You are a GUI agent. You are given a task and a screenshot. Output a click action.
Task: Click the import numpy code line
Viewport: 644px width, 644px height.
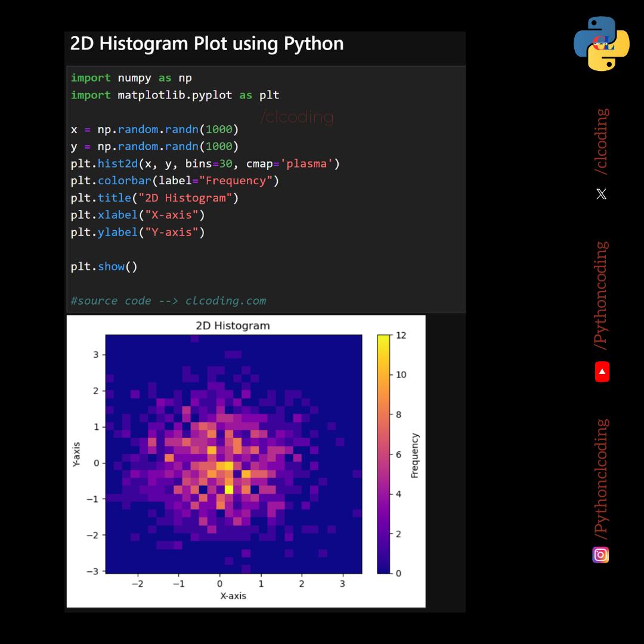tap(131, 78)
